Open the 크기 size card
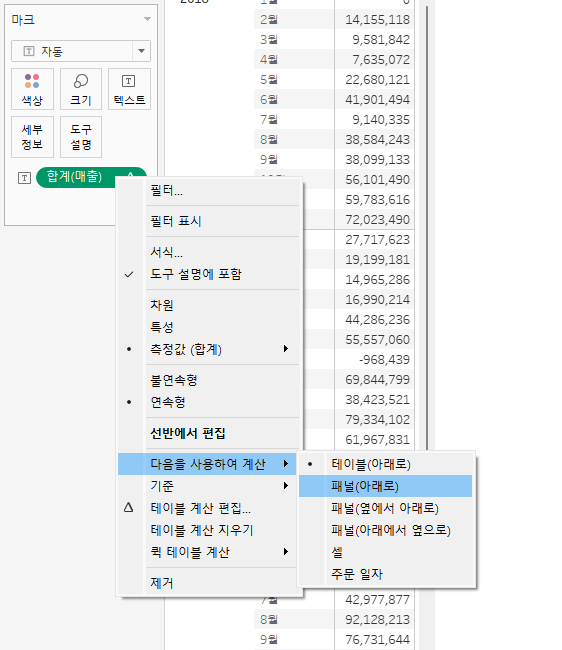This screenshot has height=650, width=562. (81, 89)
